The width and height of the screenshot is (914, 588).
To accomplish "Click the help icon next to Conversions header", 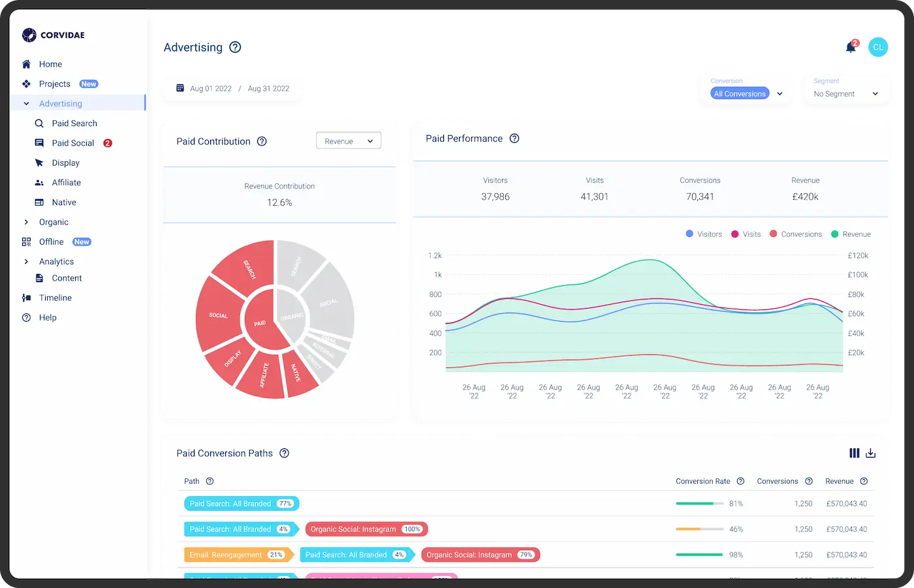I will 809,482.
